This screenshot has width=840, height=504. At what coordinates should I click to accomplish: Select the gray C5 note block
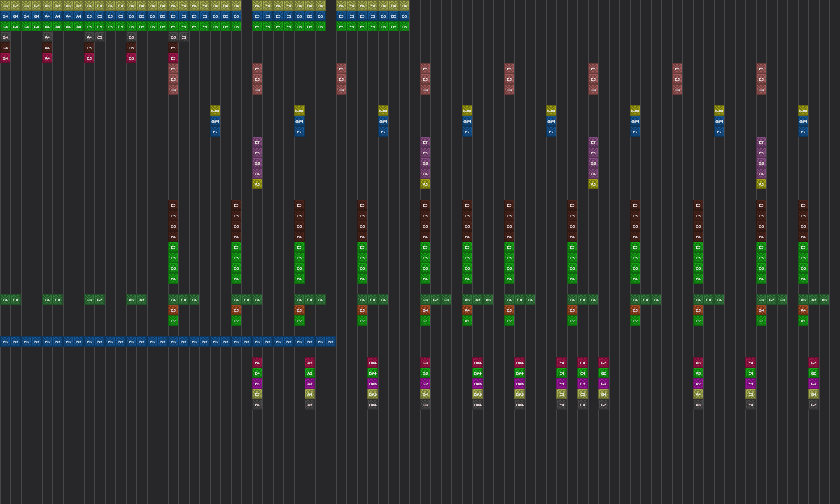(100, 37)
